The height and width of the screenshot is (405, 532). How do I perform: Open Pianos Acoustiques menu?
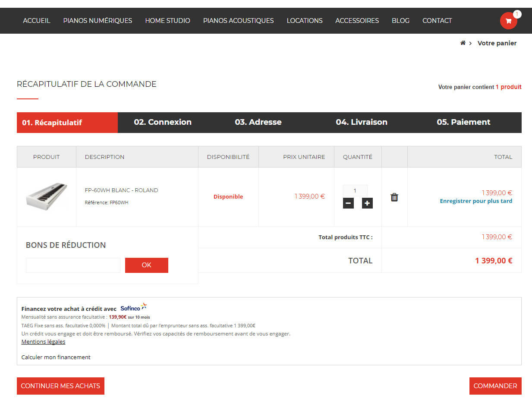(x=238, y=21)
